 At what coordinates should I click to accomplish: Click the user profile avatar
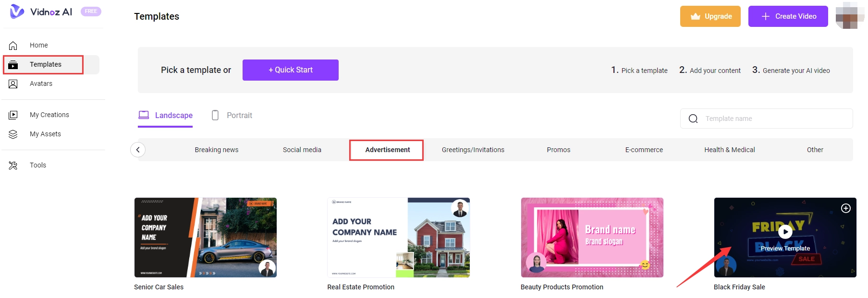coord(849,16)
